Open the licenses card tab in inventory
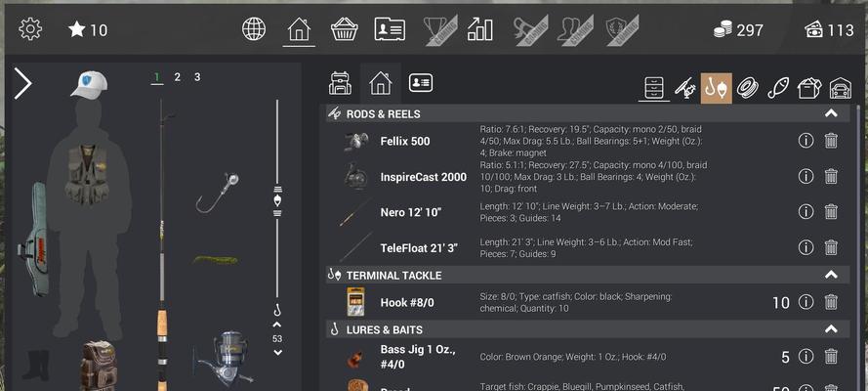This screenshot has width=868, height=391. click(421, 83)
